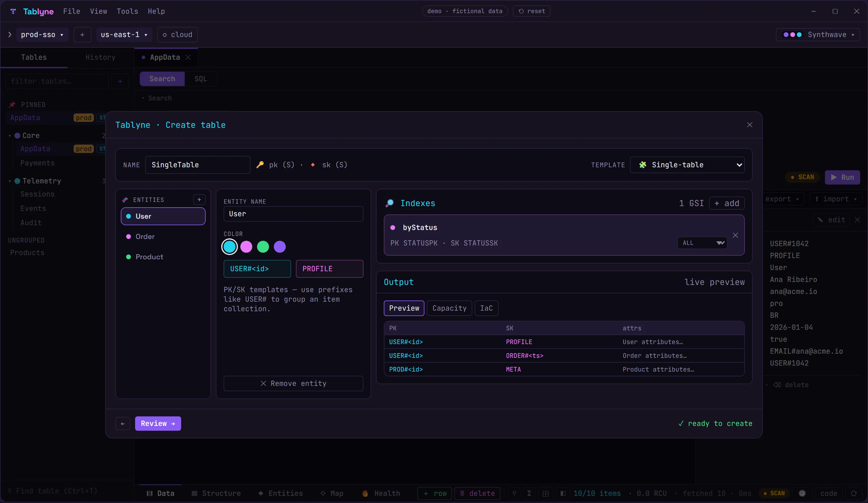Image resolution: width=868 pixels, height=503 pixels.
Task: Click the table NAME field containing SingleTable
Action: [x=198, y=165]
